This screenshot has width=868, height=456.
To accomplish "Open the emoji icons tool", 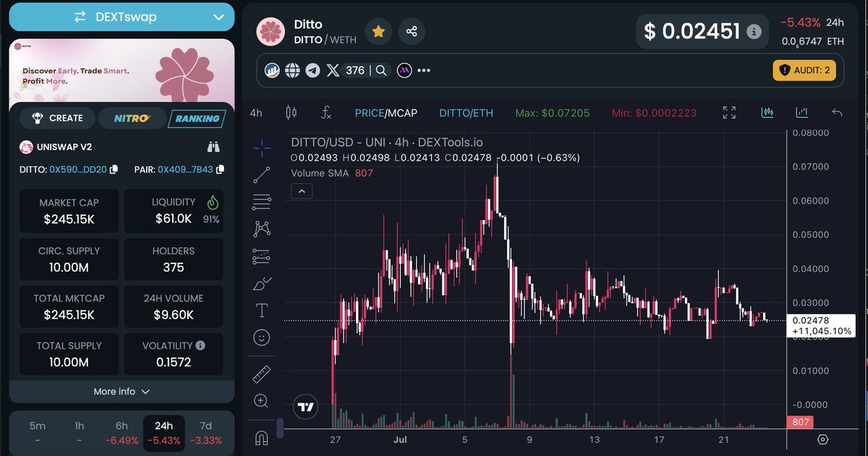I will (262, 337).
